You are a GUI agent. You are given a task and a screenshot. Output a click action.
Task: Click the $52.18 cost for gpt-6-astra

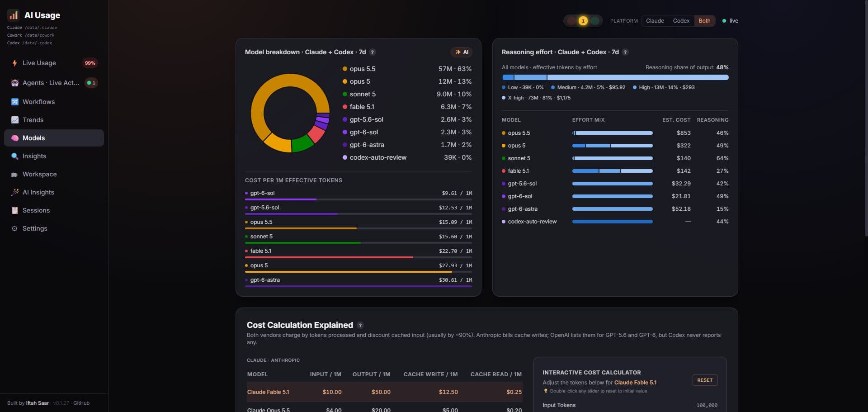pos(681,209)
